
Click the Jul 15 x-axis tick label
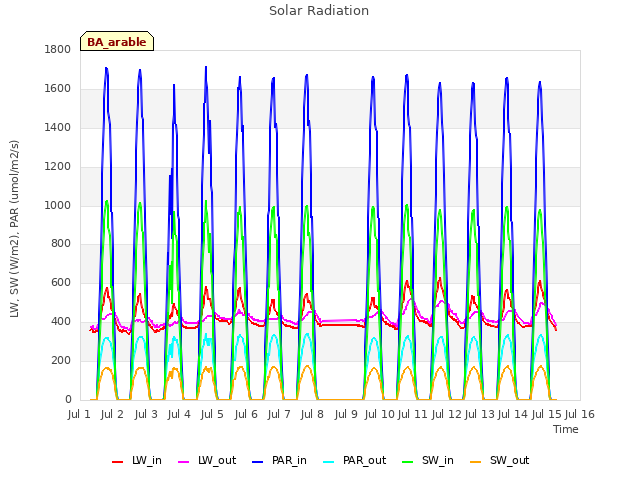pyautogui.click(x=546, y=414)
